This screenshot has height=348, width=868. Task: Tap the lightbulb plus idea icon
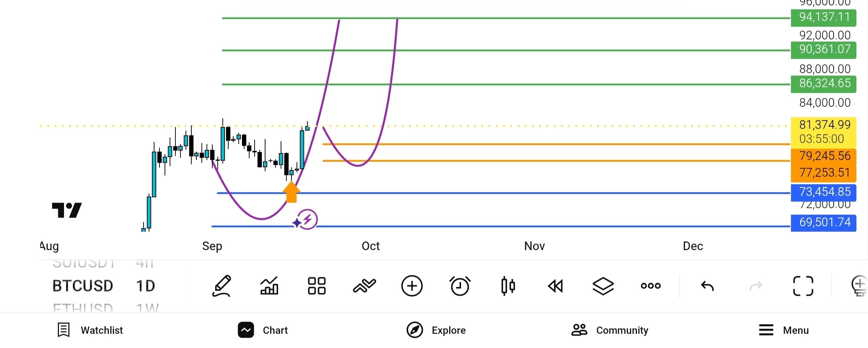coord(860,286)
